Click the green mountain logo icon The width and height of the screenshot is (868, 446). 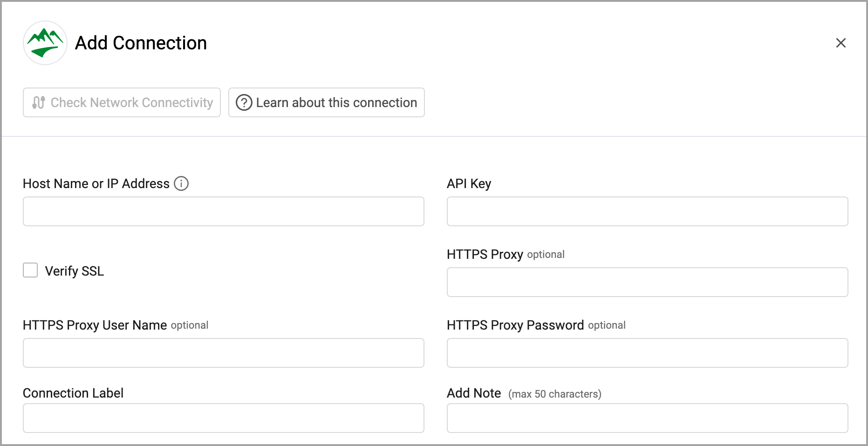(45, 43)
